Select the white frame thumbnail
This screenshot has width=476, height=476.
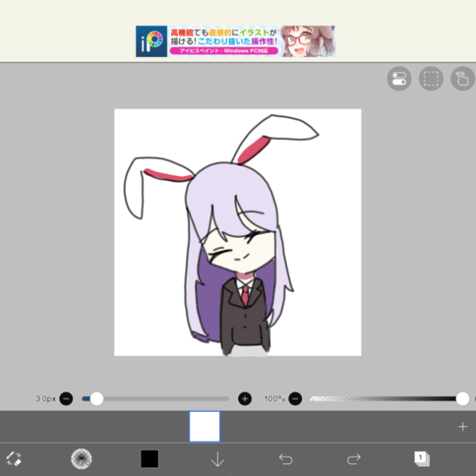(205, 426)
